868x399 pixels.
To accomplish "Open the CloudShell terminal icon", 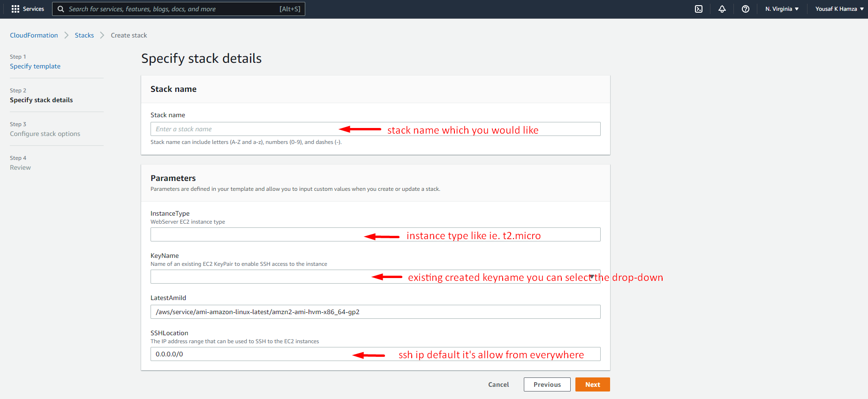I will 699,9.
